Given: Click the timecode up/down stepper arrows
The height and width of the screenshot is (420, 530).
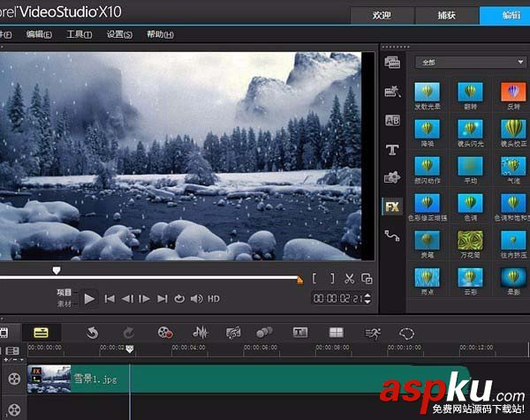Looking at the screenshot, I should [367, 298].
